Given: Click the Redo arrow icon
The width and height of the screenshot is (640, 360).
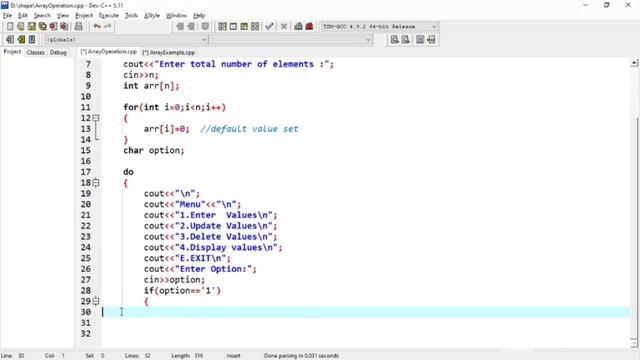Looking at the screenshot, I should [x=108, y=27].
